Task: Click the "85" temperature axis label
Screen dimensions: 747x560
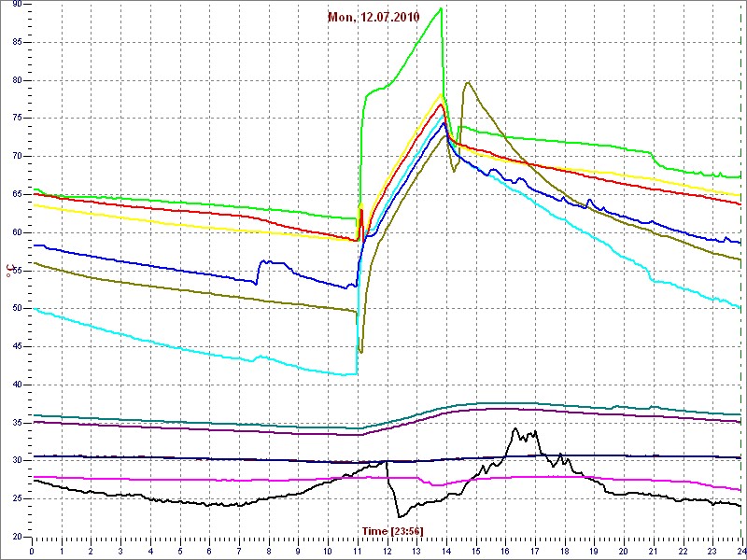Action: [17, 42]
